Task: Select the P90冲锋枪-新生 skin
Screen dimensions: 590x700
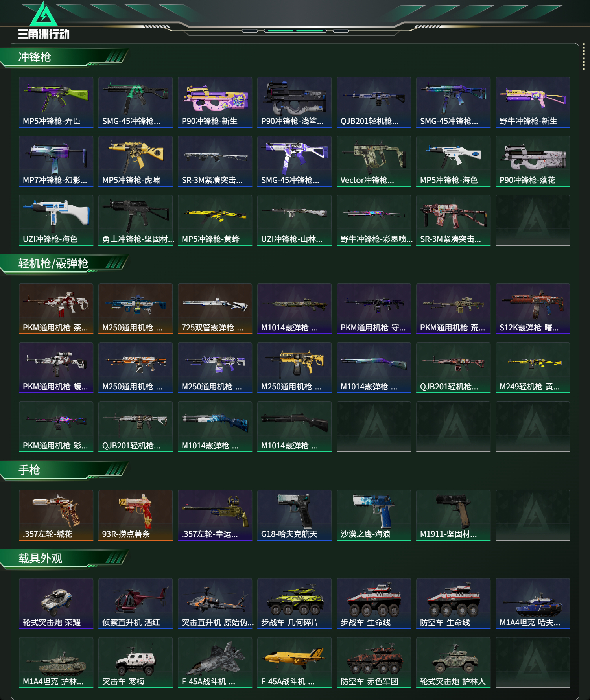Action: 215,102
